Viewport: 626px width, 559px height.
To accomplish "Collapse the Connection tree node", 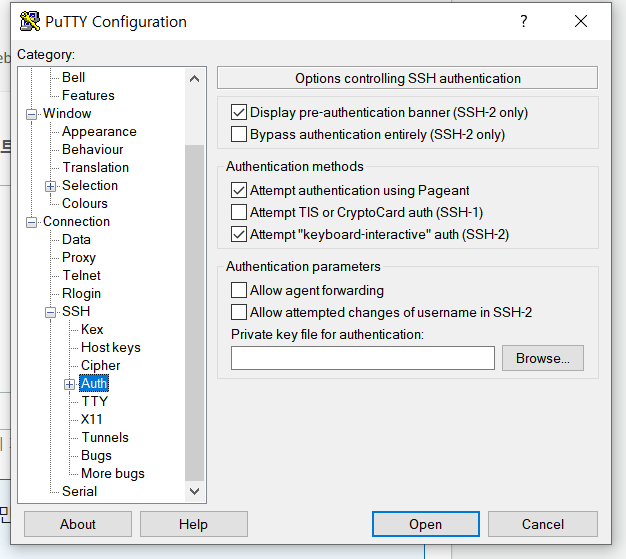I will click(x=31, y=222).
